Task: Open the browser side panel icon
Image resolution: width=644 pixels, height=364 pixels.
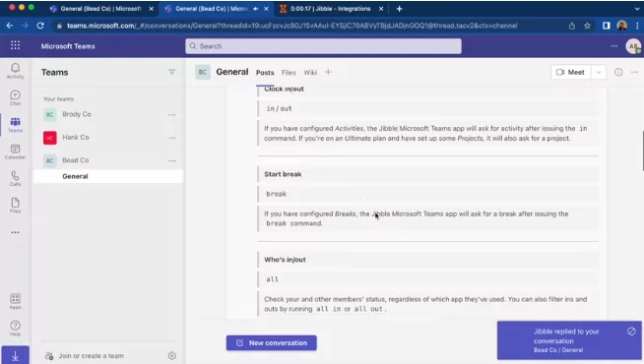Action: tap(607, 26)
